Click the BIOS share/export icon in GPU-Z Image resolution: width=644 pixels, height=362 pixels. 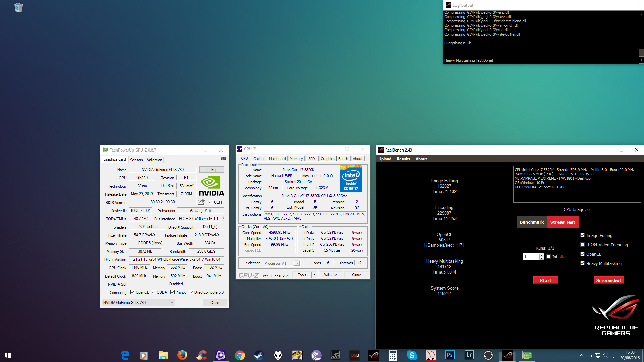point(201,202)
